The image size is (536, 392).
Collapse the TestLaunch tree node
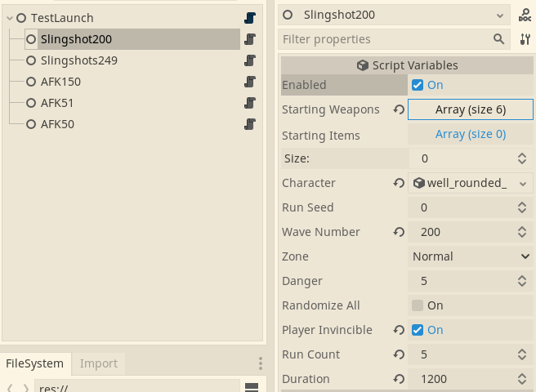click(10, 18)
